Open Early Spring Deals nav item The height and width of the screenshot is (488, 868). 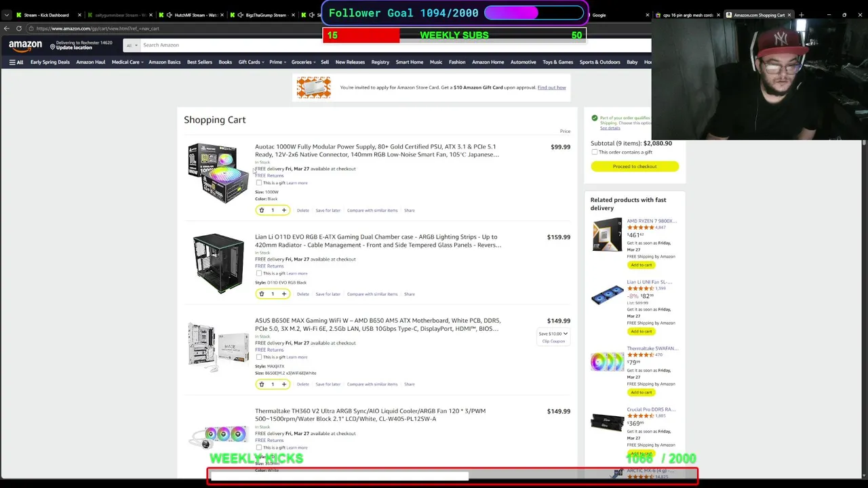(x=50, y=62)
